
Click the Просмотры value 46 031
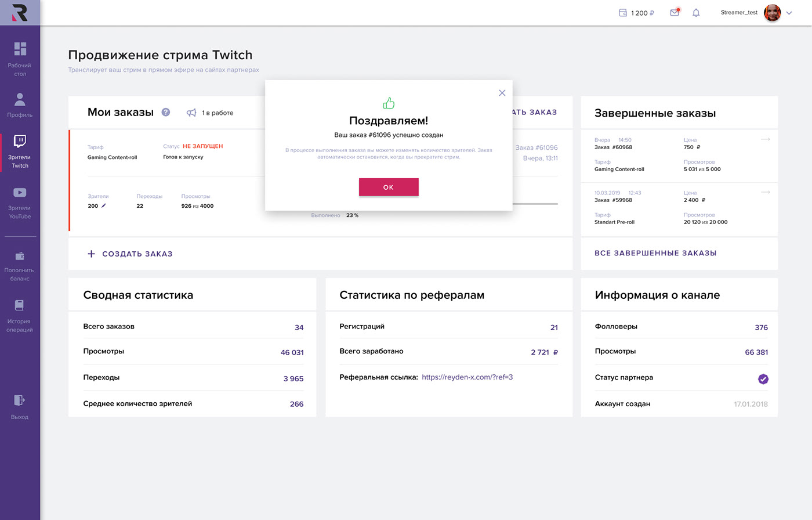(x=292, y=352)
